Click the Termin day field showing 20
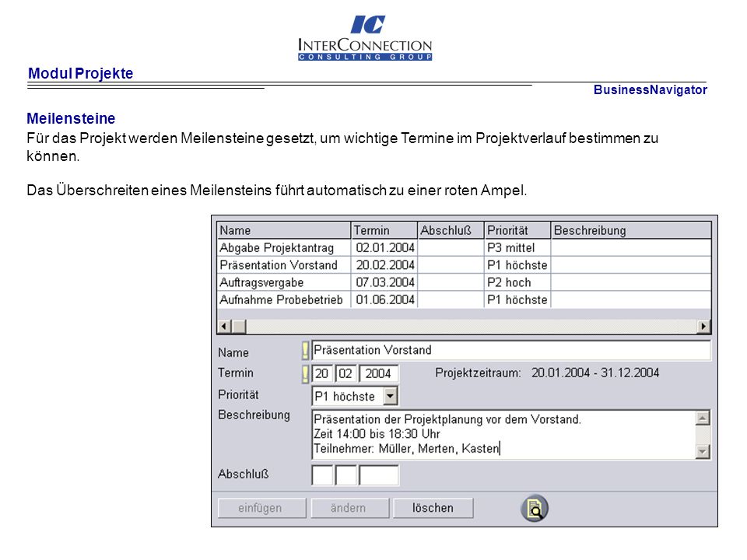 coord(322,374)
